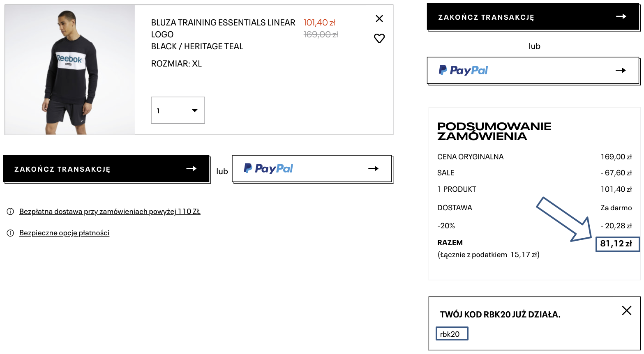Click the product image of the Reebok sweatshirt
This screenshot has width=644, height=354.
point(70,70)
